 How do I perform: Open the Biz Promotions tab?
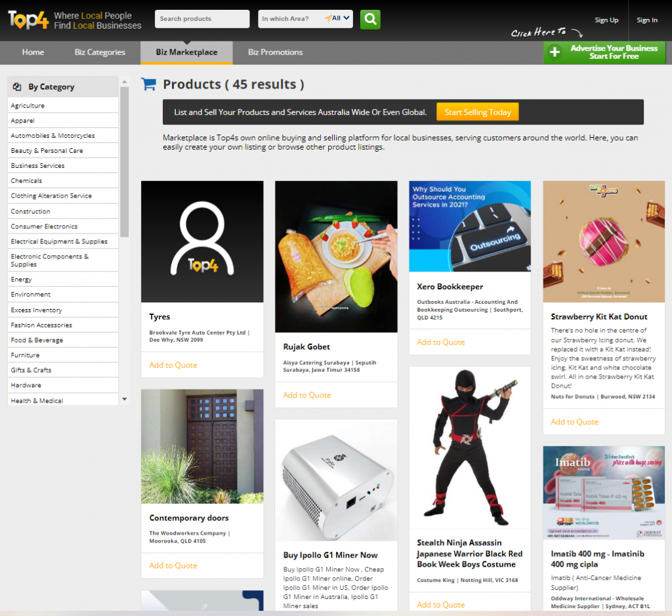275,52
